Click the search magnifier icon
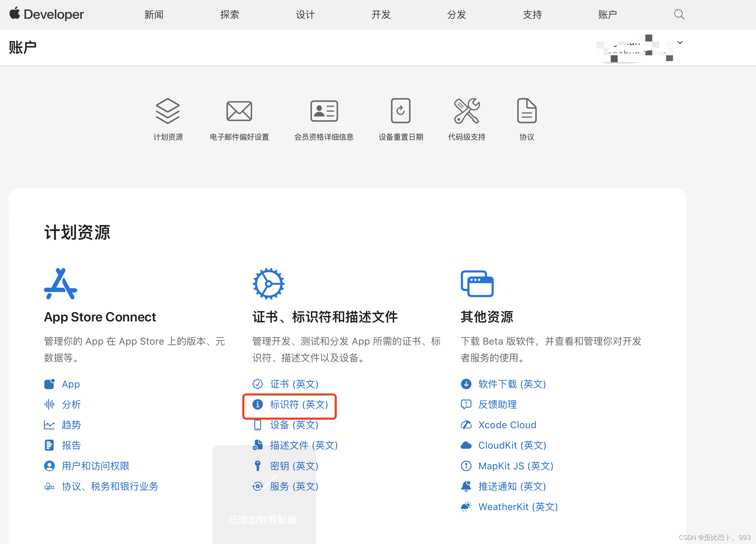The height and width of the screenshot is (544, 756). [679, 15]
